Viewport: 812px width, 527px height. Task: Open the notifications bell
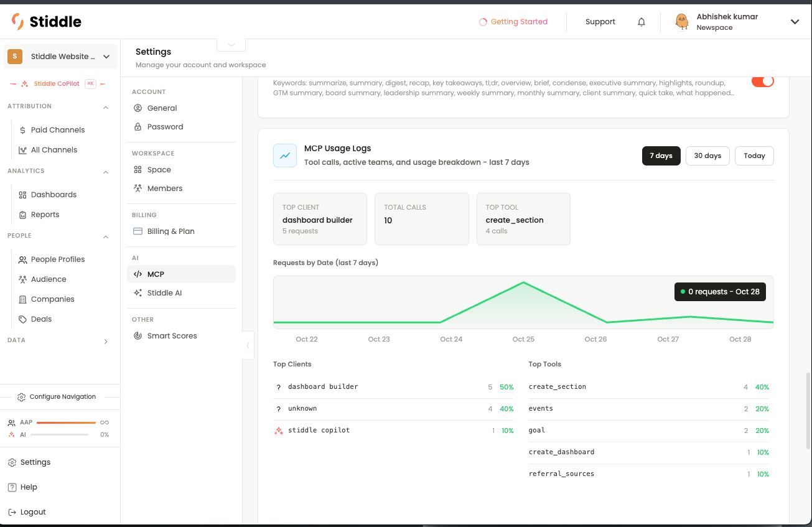click(642, 22)
